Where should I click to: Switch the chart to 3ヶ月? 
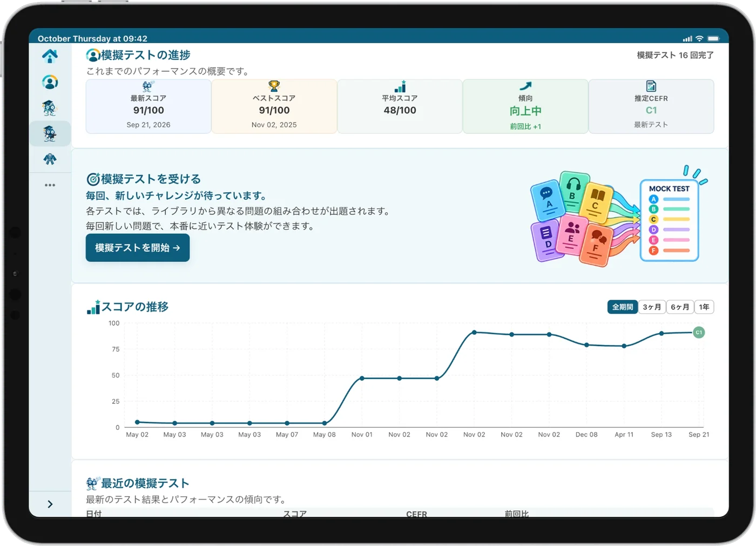tap(652, 307)
